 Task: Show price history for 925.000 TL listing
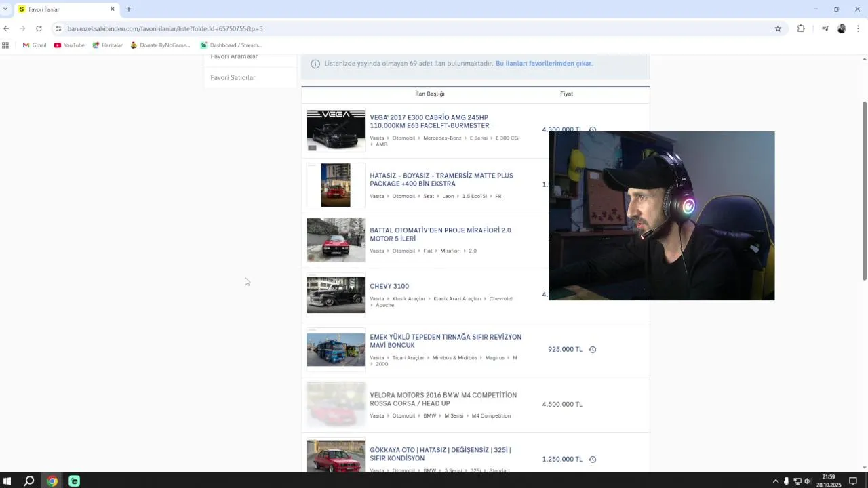592,350
